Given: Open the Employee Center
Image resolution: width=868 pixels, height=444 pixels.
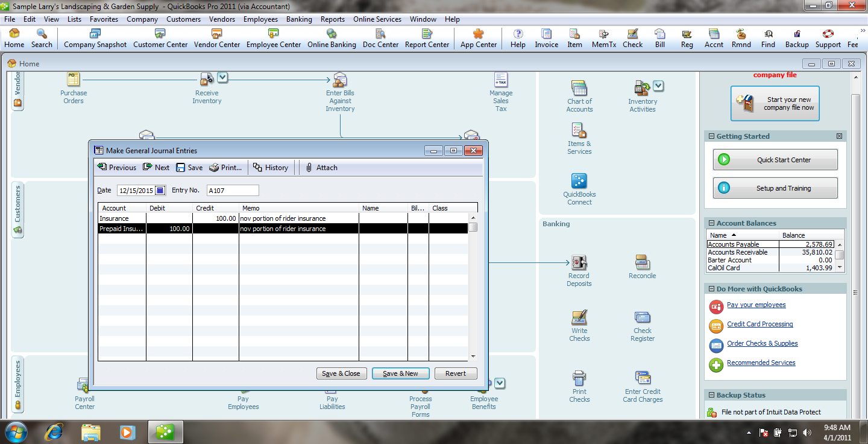Looking at the screenshot, I should click(274, 38).
